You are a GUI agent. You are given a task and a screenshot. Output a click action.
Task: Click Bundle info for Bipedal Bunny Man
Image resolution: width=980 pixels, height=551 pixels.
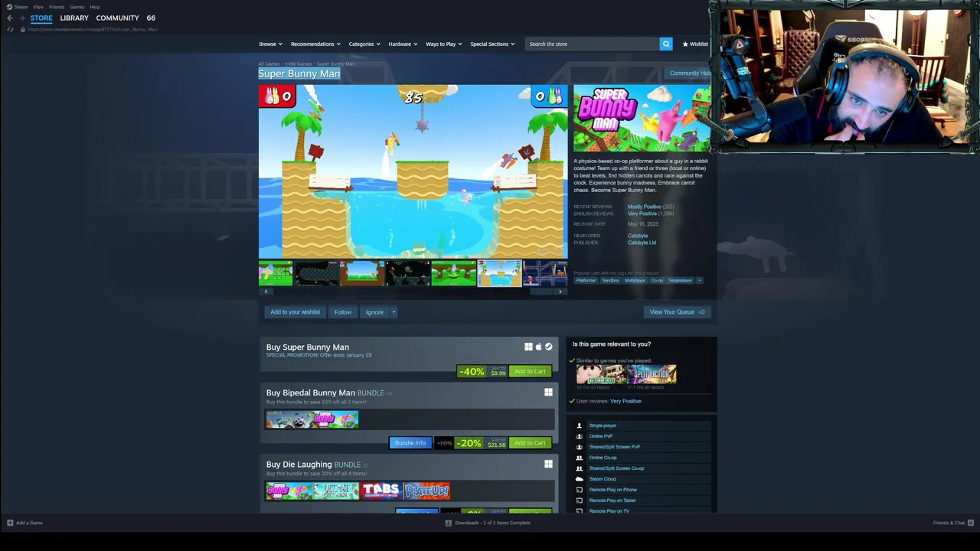410,442
